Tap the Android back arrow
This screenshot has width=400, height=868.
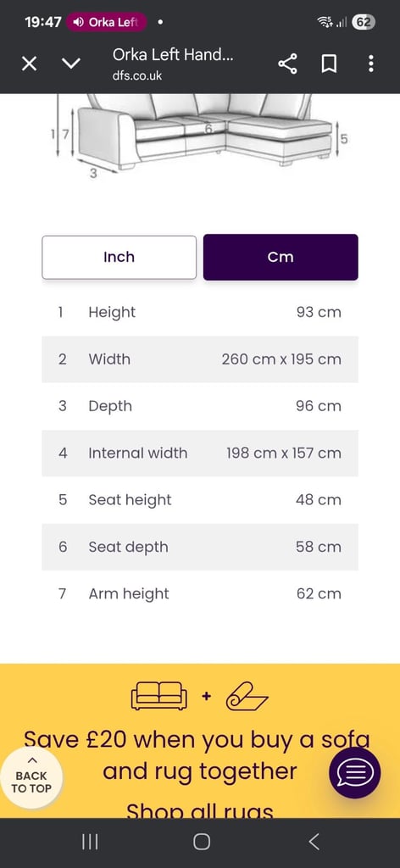click(x=314, y=842)
